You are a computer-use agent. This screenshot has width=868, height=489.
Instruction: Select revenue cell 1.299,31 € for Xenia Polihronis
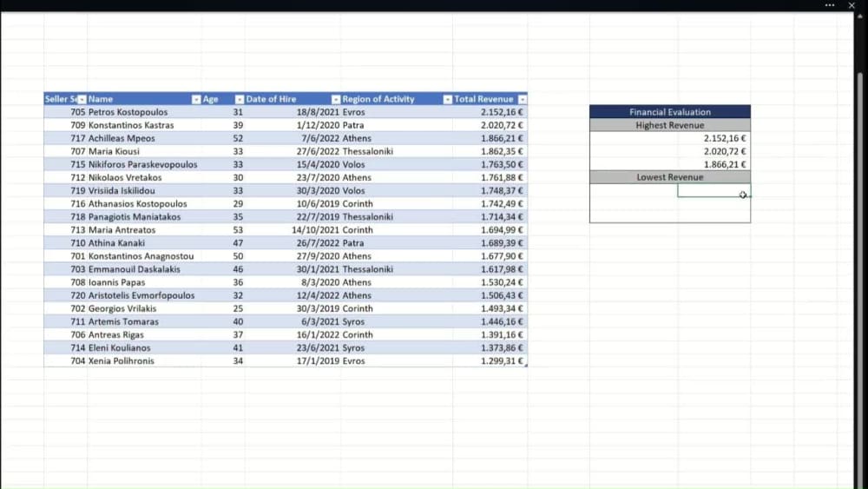(x=490, y=361)
